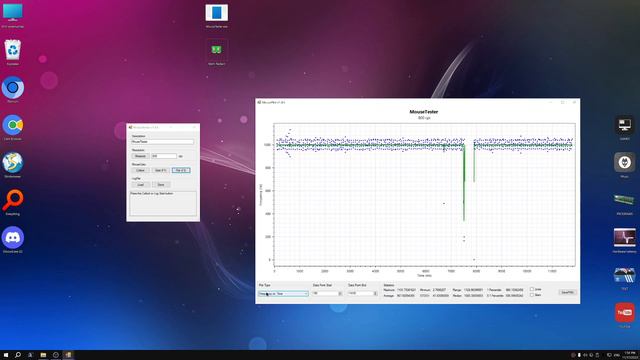This screenshot has height=360, width=640.
Task: Click the Load log file button
Action: 140,184
